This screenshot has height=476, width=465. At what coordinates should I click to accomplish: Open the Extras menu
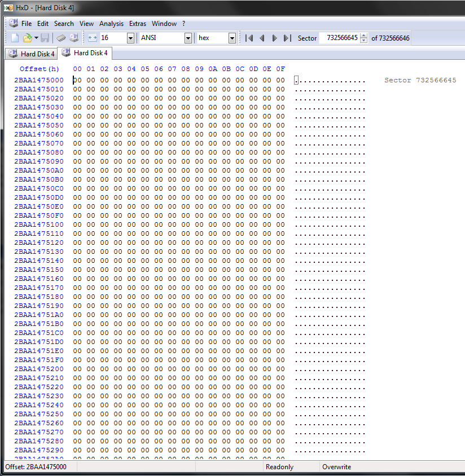(x=138, y=24)
